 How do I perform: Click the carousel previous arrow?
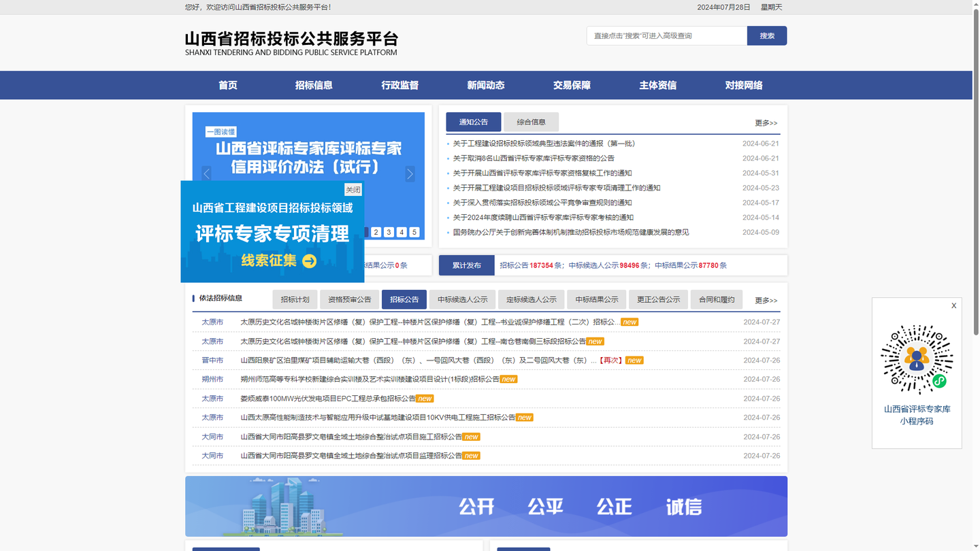click(206, 173)
